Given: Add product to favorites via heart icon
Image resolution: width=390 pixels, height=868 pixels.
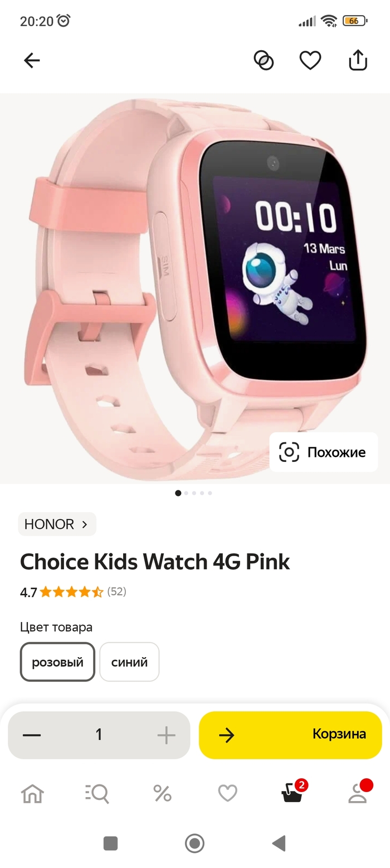Looking at the screenshot, I should (310, 60).
